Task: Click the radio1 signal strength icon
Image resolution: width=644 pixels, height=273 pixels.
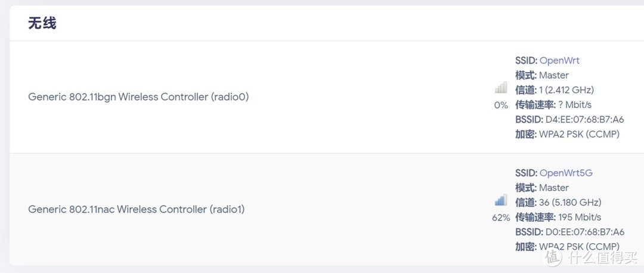Action: point(501,200)
